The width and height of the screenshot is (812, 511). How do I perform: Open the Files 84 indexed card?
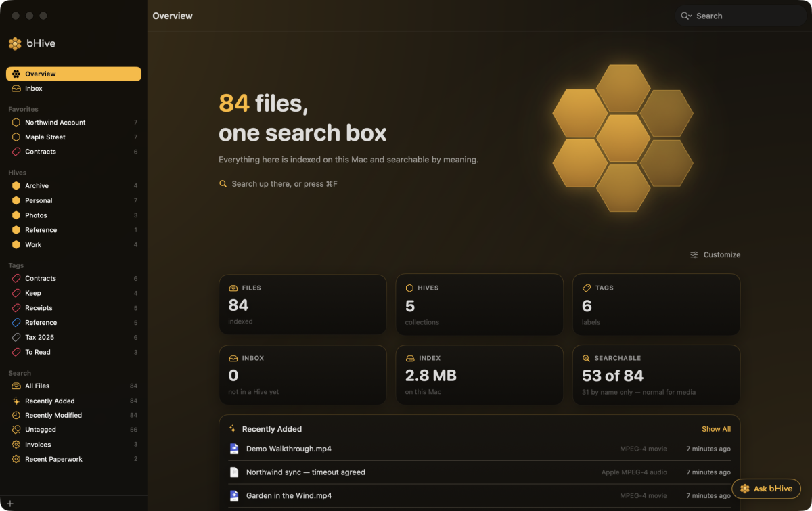(x=302, y=305)
